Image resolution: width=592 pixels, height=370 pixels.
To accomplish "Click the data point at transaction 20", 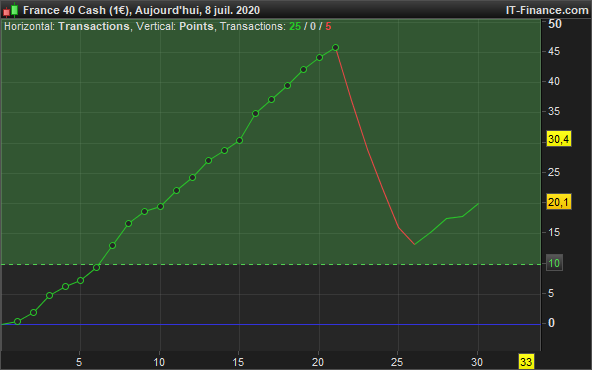I will point(319,57).
